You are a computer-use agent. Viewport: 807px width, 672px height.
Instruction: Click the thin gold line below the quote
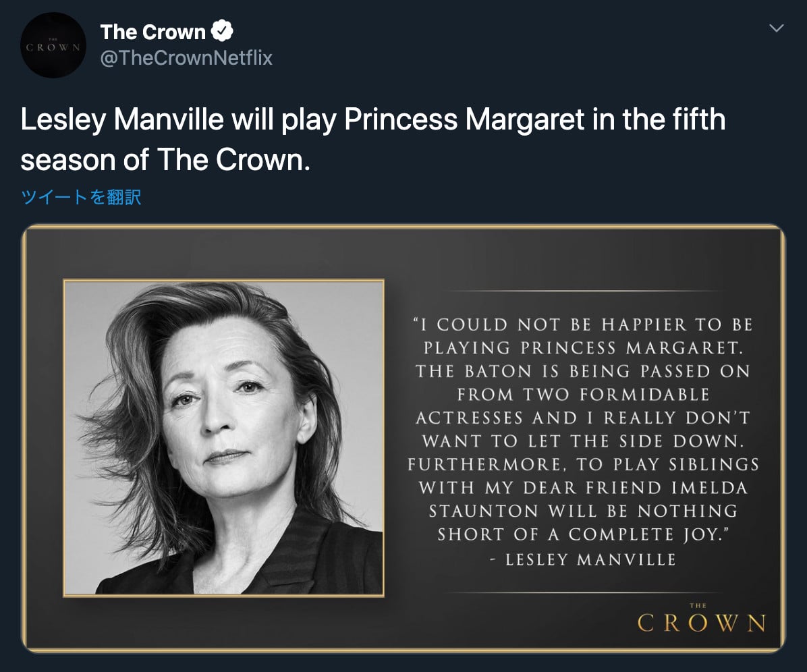(583, 593)
